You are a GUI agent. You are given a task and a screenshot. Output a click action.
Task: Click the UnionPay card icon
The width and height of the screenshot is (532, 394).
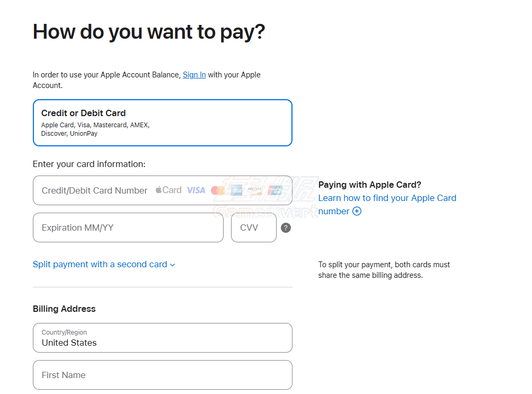(x=274, y=190)
